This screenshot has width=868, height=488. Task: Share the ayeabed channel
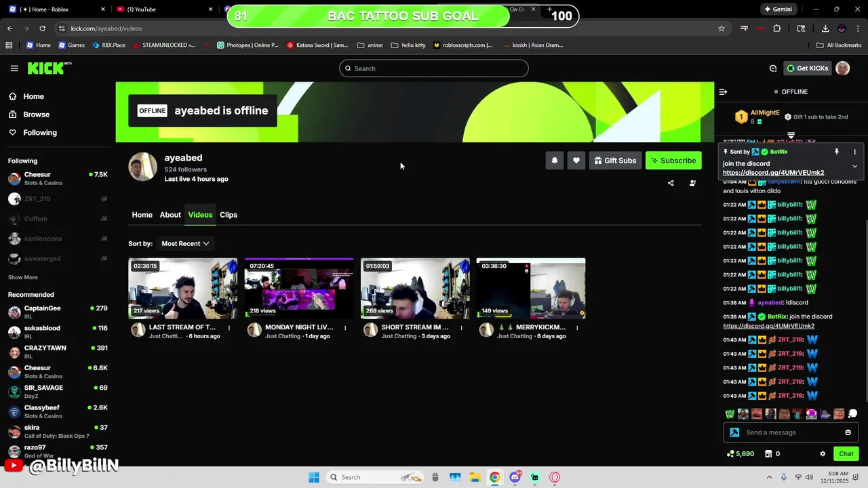point(671,183)
